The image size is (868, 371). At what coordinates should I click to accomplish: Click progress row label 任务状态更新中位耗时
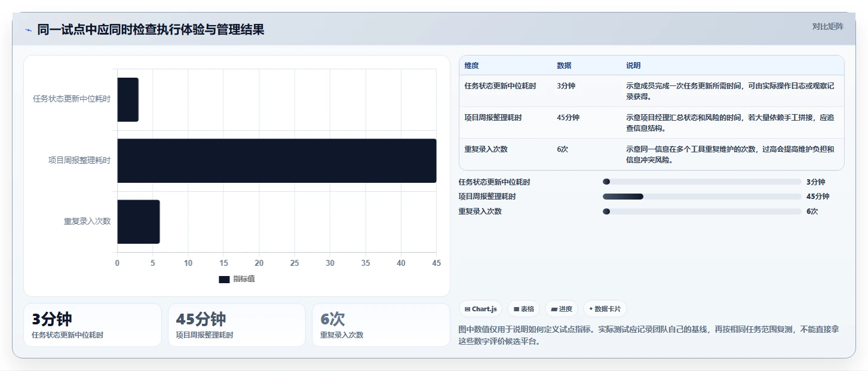(494, 182)
